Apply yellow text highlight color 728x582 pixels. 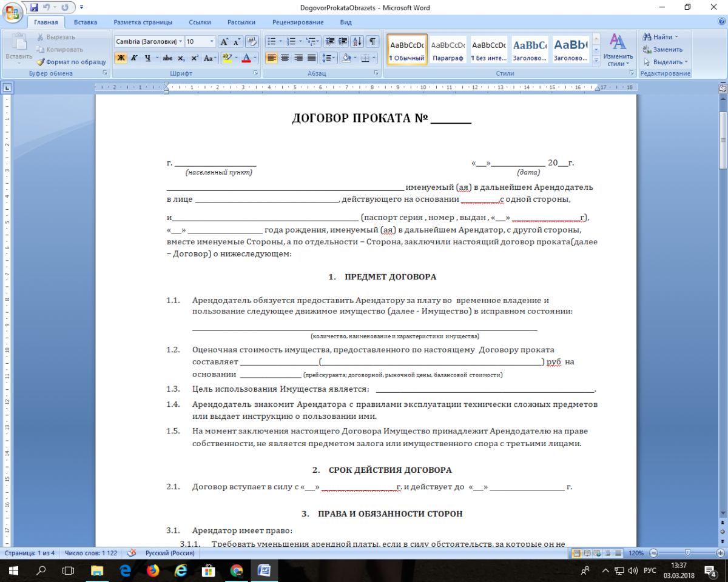coord(227,58)
